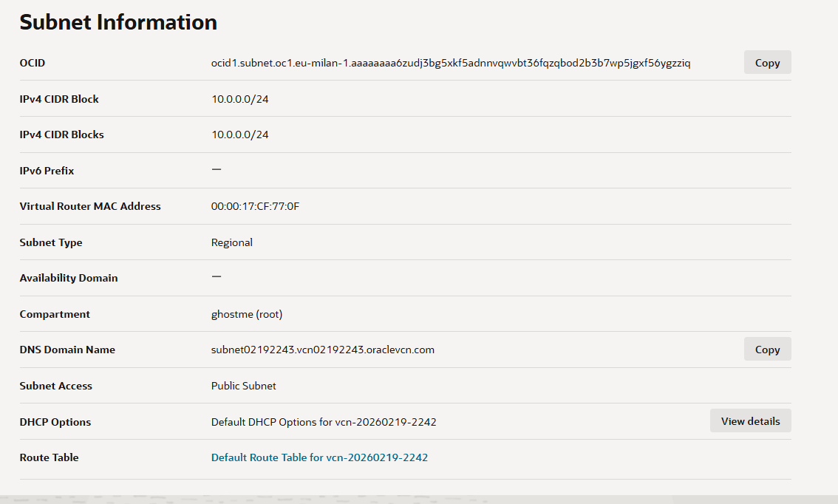Click the IPv4 CIDR Blocks row value
The image size is (838, 504).
[x=239, y=134]
